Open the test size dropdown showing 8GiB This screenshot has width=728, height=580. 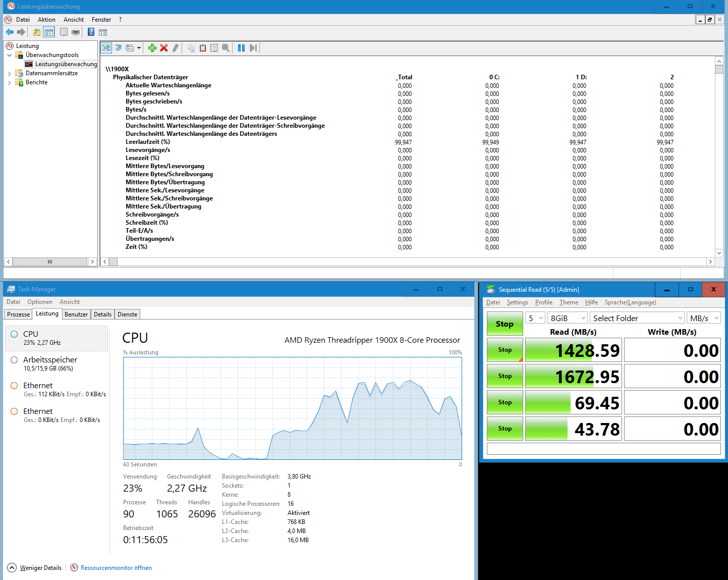coord(568,318)
